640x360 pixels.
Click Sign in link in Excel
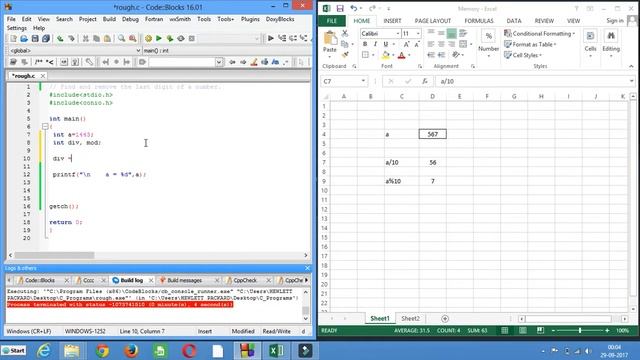click(615, 21)
